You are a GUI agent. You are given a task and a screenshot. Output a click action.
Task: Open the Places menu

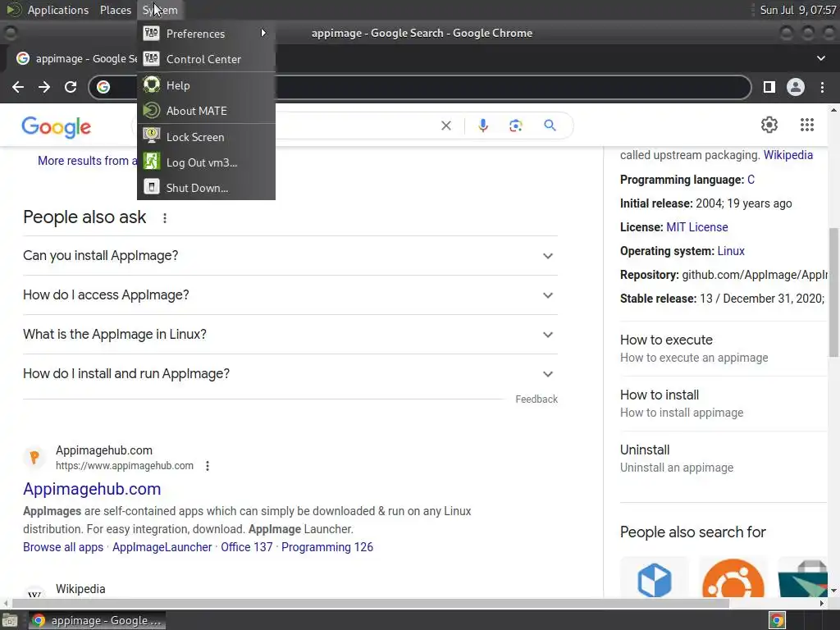(115, 10)
